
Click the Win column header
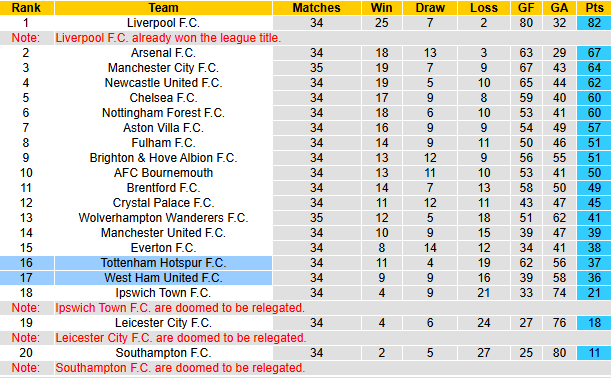coord(381,8)
